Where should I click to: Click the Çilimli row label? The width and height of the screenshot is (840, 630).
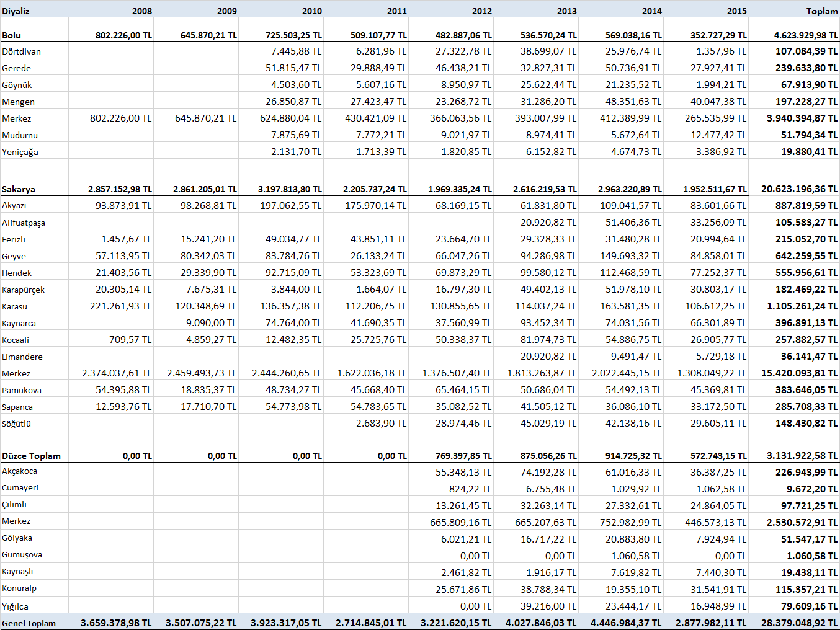pyautogui.click(x=14, y=504)
